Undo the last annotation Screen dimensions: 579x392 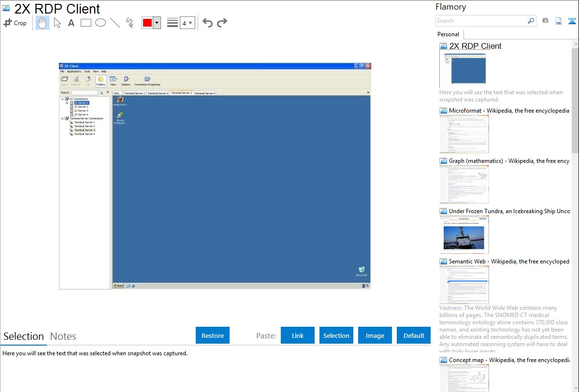click(207, 23)
